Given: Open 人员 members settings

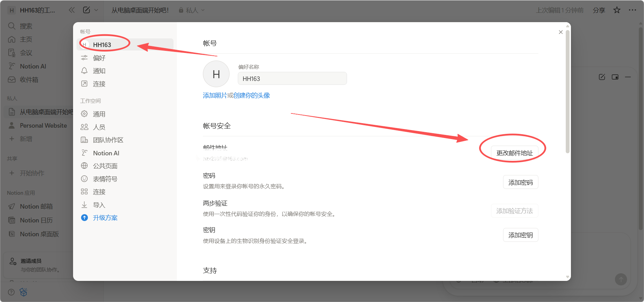Looking at the screenshot, I should [99, 127].
